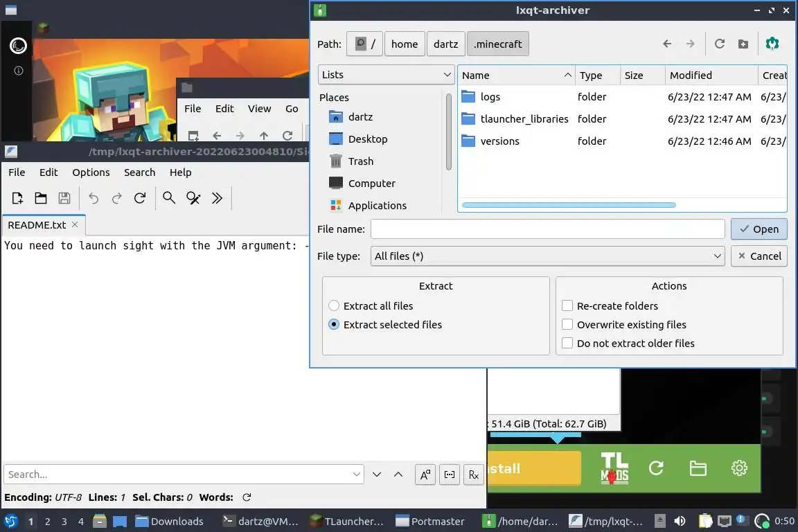Open the File menu in the text editor

(x=17, y=172)
